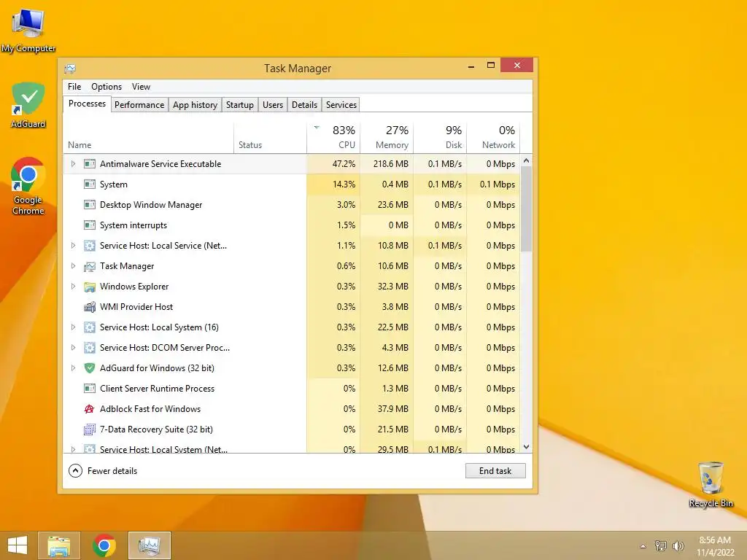The width and height of the screenshot is (747, 560).
Task: Click the Antimalware Service Executable process icon
Action: (90, 164)
